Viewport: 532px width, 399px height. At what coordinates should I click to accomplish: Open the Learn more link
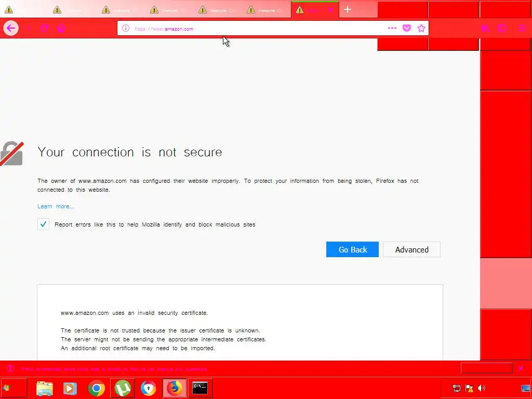click(x=56, y=206)
